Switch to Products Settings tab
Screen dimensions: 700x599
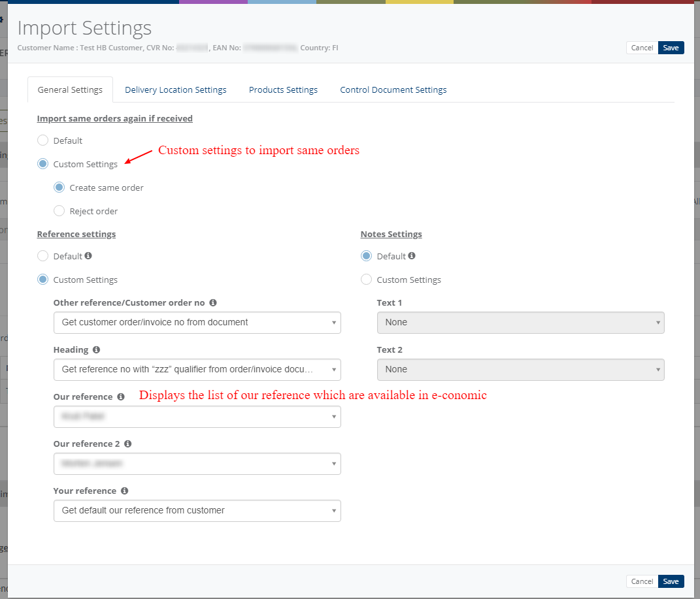(283, 89)
